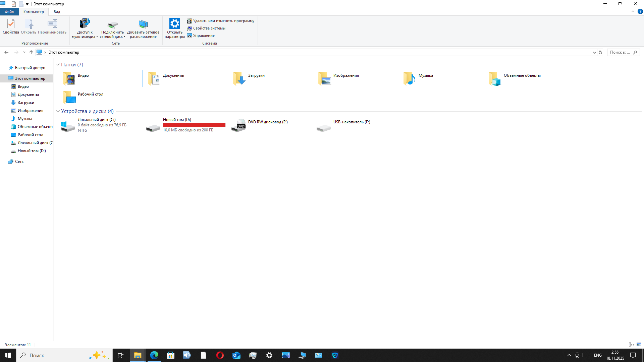Open Map network drive (Подключить сетевой диск) dropdown
The width and height of the screenshot is (644, 362).
124,37
